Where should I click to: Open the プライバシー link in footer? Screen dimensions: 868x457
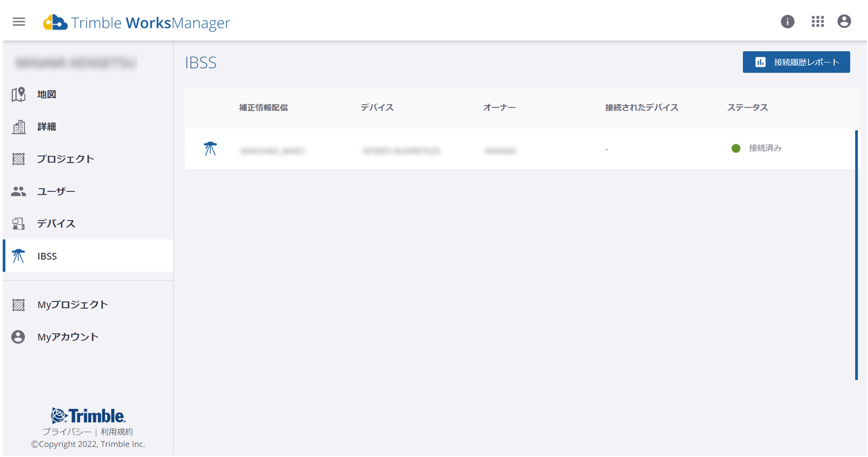[67, 432]
